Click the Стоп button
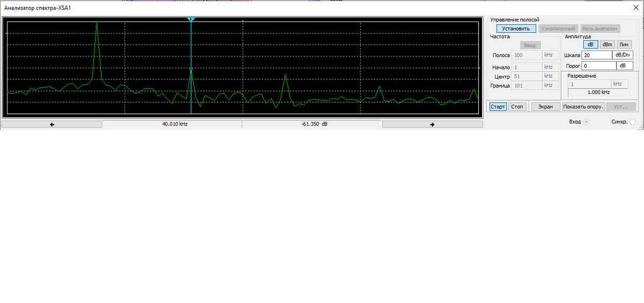Viewport: 644px width, 303px height. (x=517, y=106)
